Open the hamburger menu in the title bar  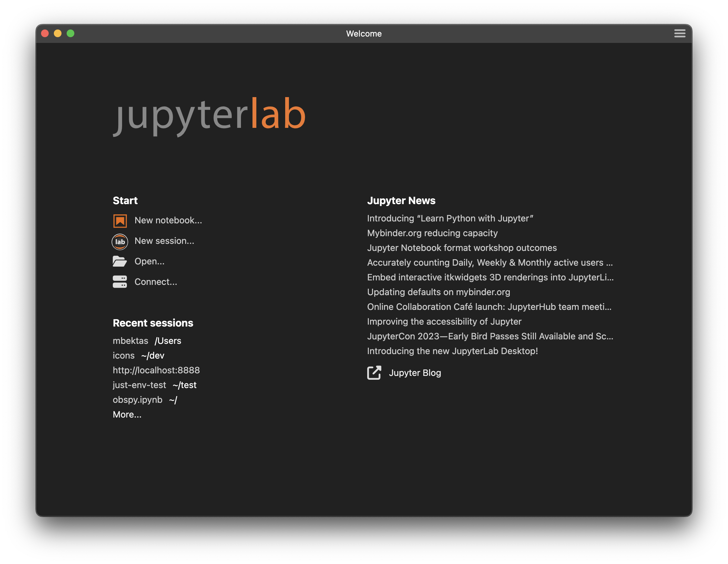coord(679,33)
